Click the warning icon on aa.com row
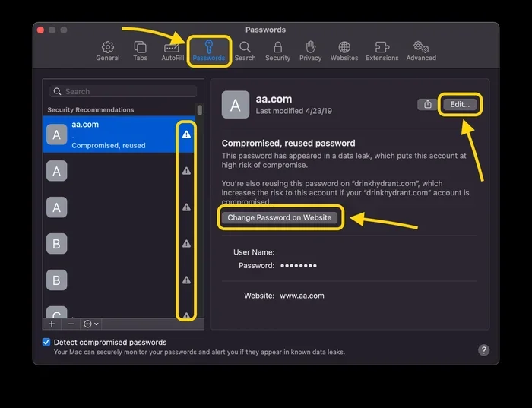This screenshot has height=408, width=532. [186, 134]
